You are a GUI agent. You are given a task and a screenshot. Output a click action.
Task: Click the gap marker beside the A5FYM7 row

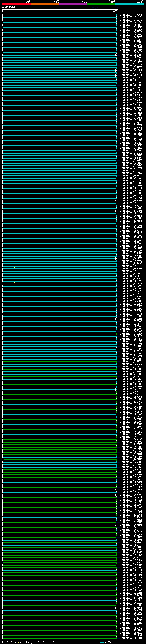pyautogui.click(x=15, y=209)
